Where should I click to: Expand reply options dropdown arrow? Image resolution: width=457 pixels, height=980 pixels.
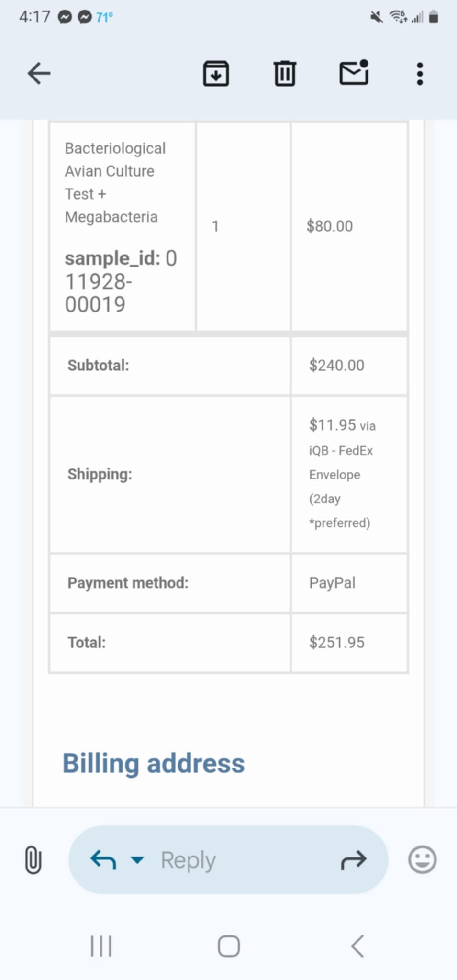click(x=137, y=860)
